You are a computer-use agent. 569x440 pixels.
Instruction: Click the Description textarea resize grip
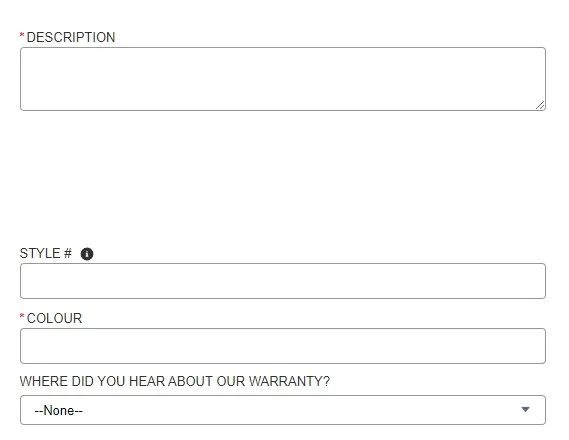coord(540,105)
